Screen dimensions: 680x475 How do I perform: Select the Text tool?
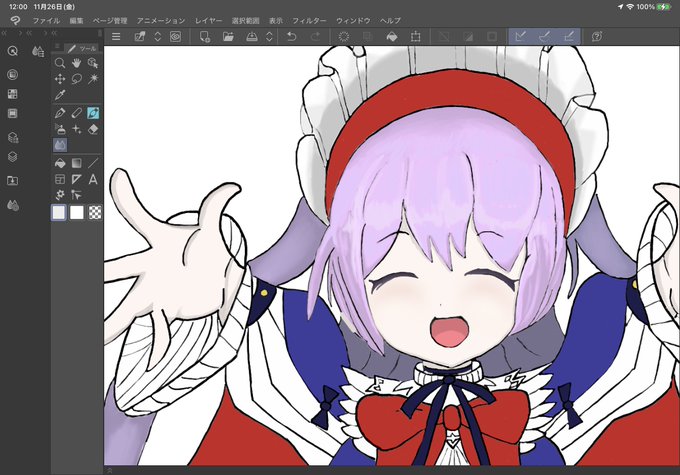[x=93, y=179]
